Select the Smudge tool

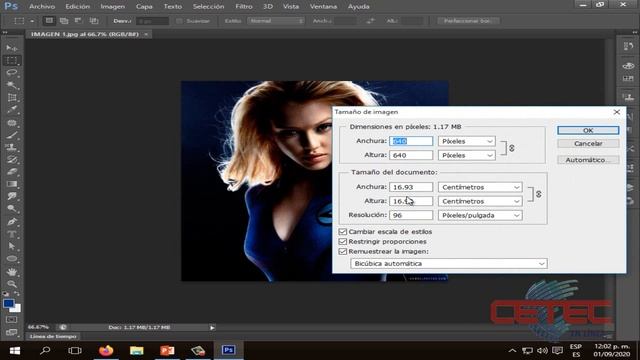click(11, 196)
